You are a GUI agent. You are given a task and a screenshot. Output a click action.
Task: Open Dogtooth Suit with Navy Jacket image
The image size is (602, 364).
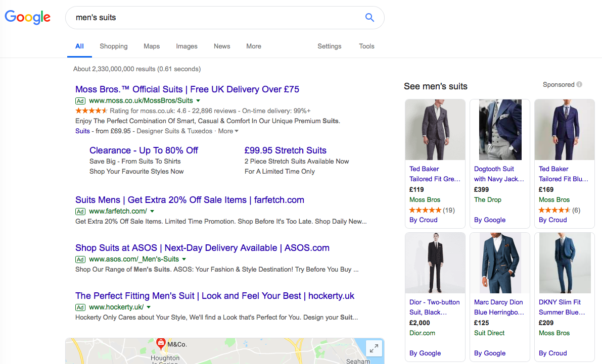pos(500,130)
